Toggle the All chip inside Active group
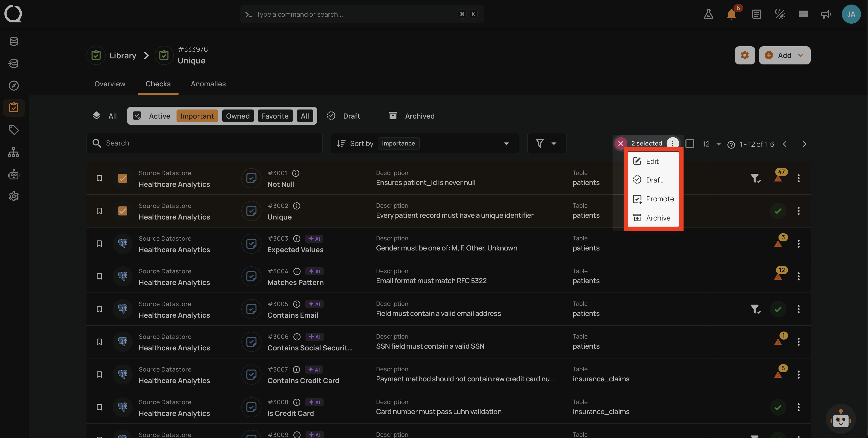The width and height of the screenshot is (868, 438). 305,116
